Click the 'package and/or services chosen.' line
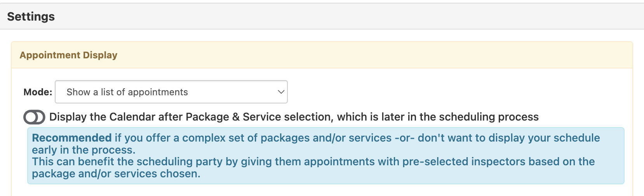The height and width of the screenshot is (196, 644). point(116,174)
